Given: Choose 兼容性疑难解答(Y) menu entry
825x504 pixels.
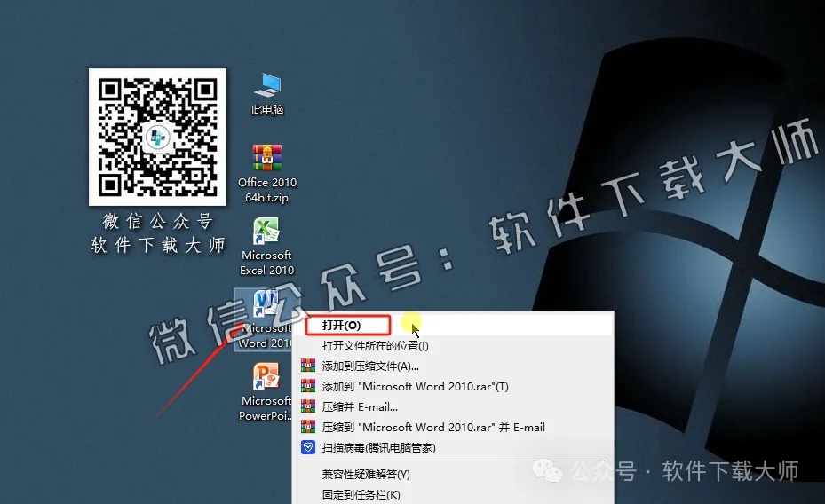Looking at the screenshot, I should (453, 474).
